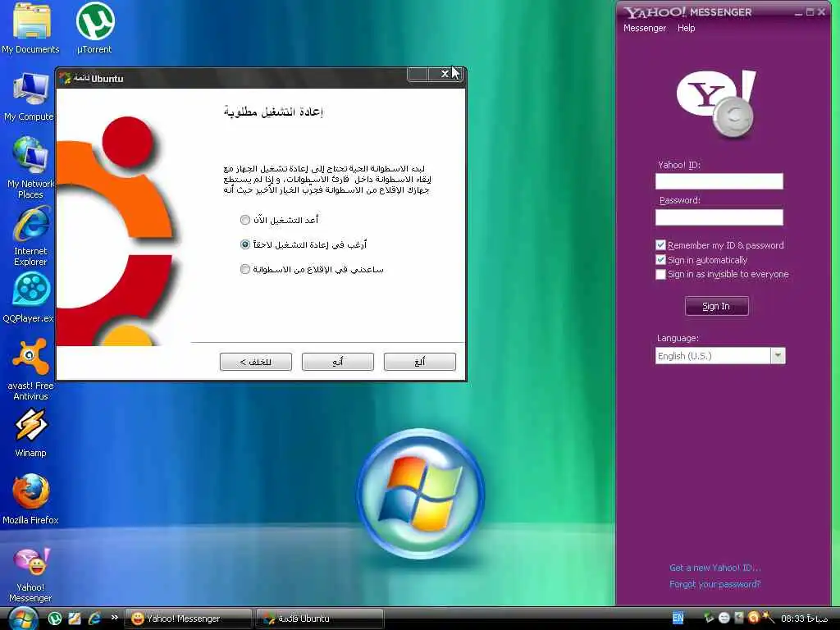Select the first radio option 'أعد التشغيل الآن'
The image size is (840, 630).
pyautogui.click(x=244, y=220)
